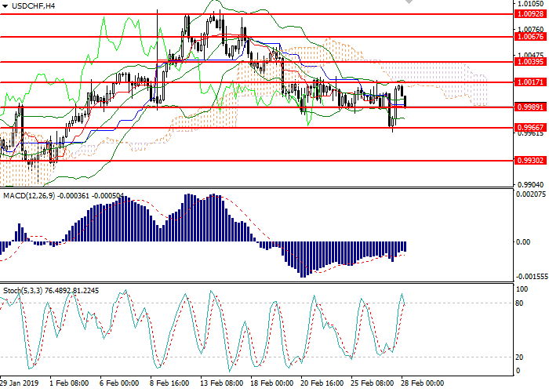Viewport: 549px width, 392px height.
Task: Click the 29 Jan 2019 date label
Action: 17,384
